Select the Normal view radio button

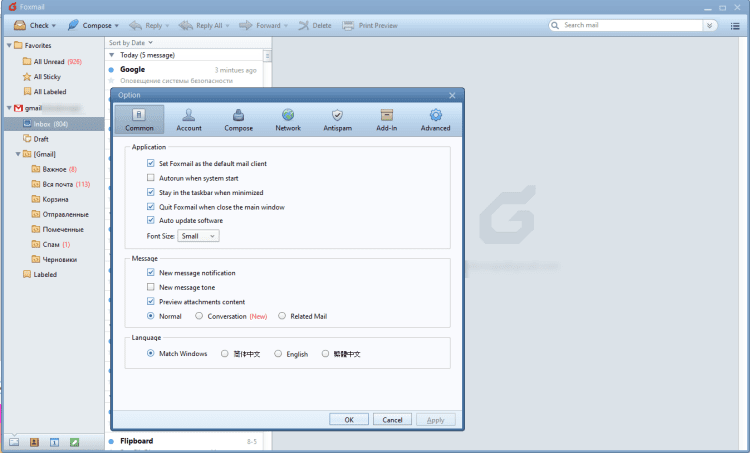tap(151, 316)
